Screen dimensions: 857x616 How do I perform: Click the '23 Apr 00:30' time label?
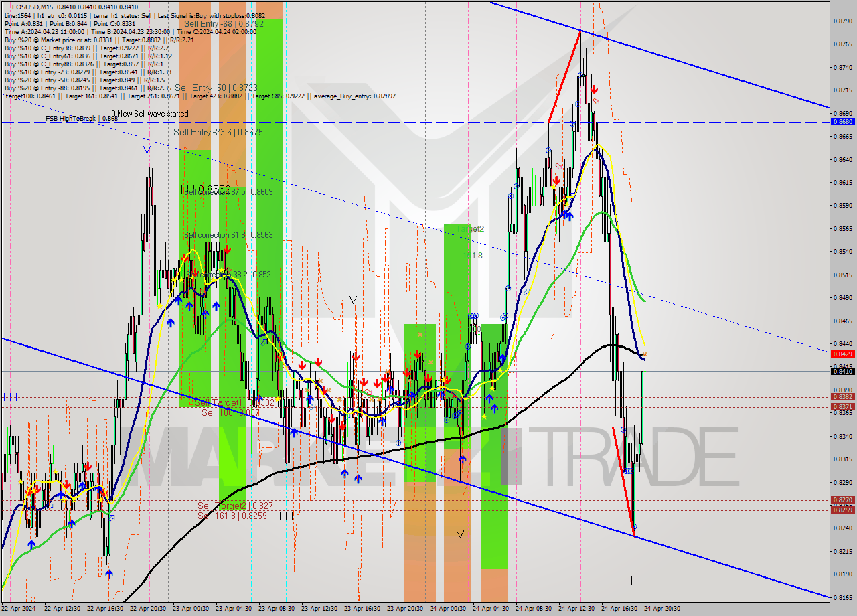[191, 609]
